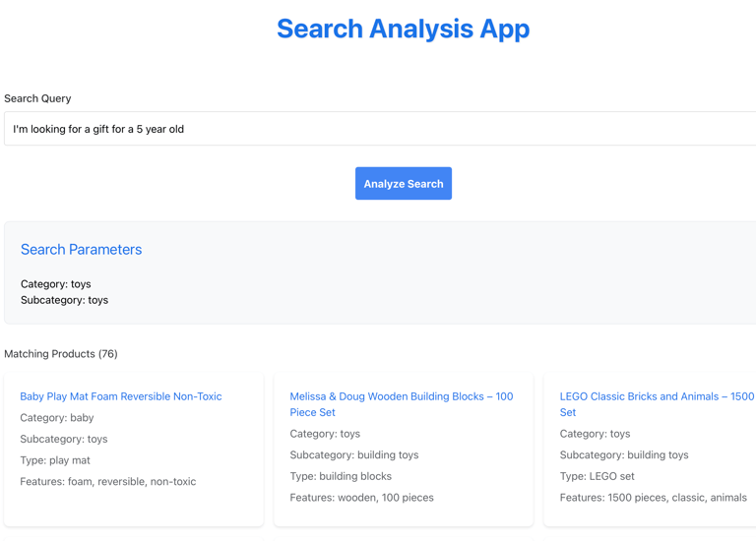
Task: Click the Search Parameters heading
Action: (x=81, y=250)
